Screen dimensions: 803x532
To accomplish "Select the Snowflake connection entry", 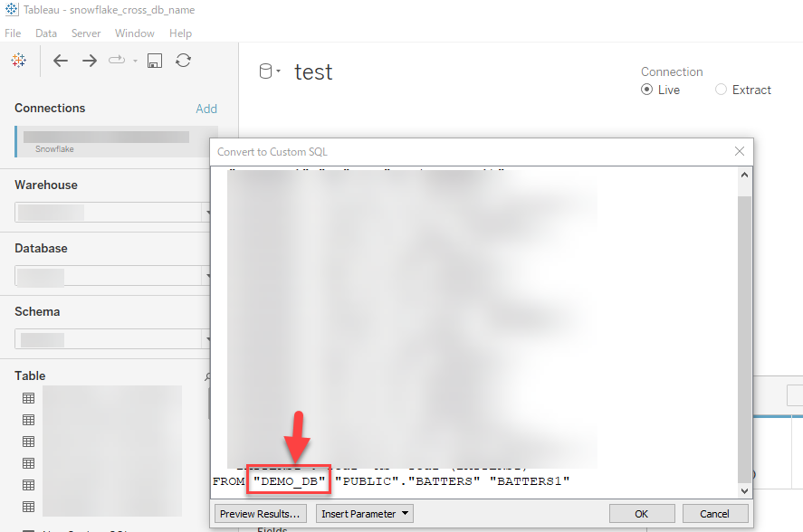I will coord(117,142).
